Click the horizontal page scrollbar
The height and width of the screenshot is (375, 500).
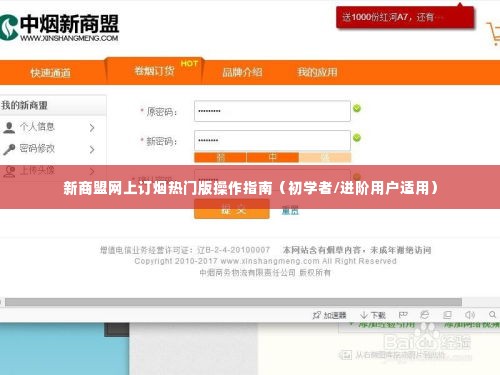(233, 302)
